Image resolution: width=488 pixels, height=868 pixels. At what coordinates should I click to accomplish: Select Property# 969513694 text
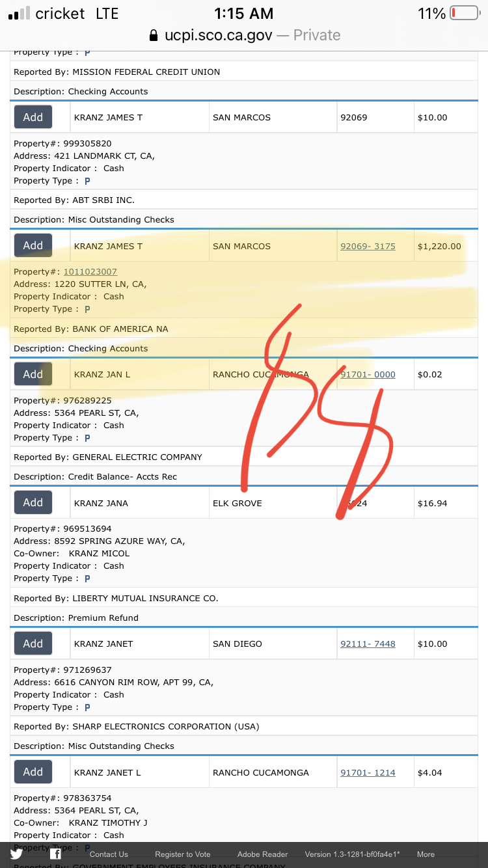pos(62,529)
